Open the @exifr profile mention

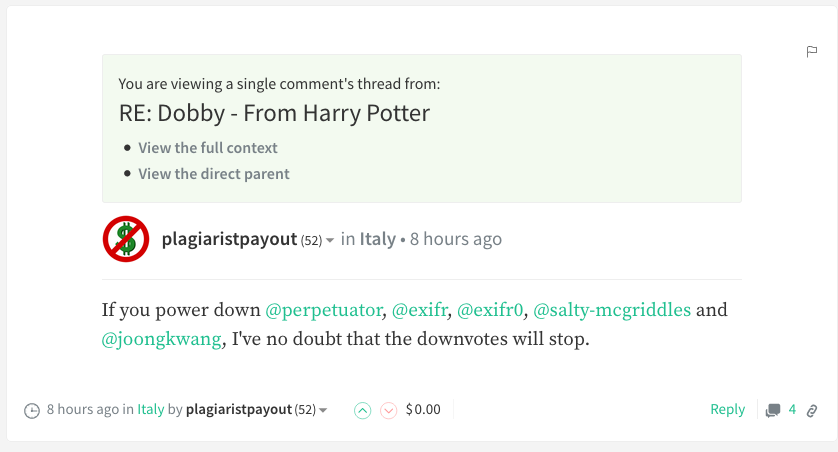(419, 309)
